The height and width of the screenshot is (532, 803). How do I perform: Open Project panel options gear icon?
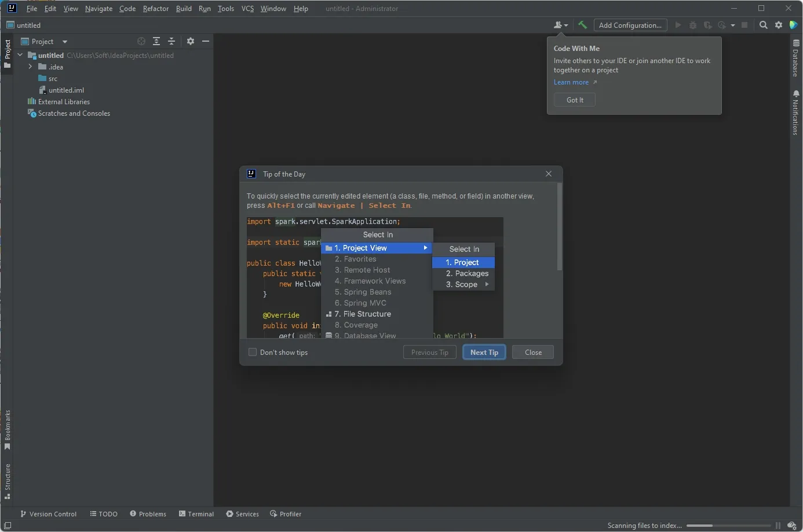point(191,41)
